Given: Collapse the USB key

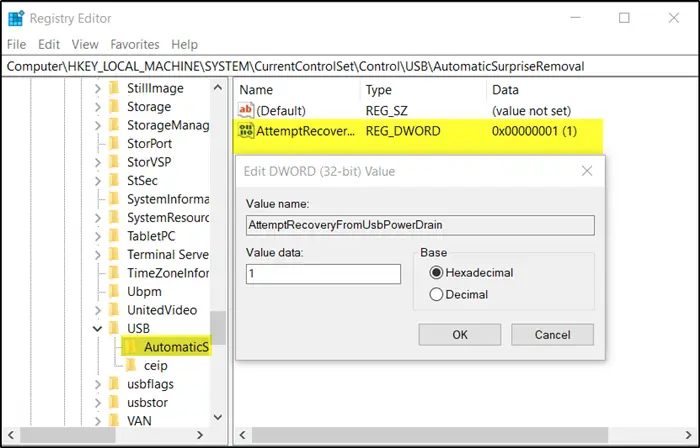Looking at the screenshot, I should [x=97, y=329].
